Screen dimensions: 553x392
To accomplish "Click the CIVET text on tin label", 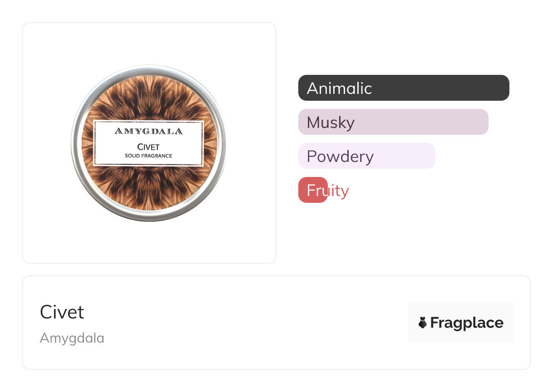I will pos(148,147).
